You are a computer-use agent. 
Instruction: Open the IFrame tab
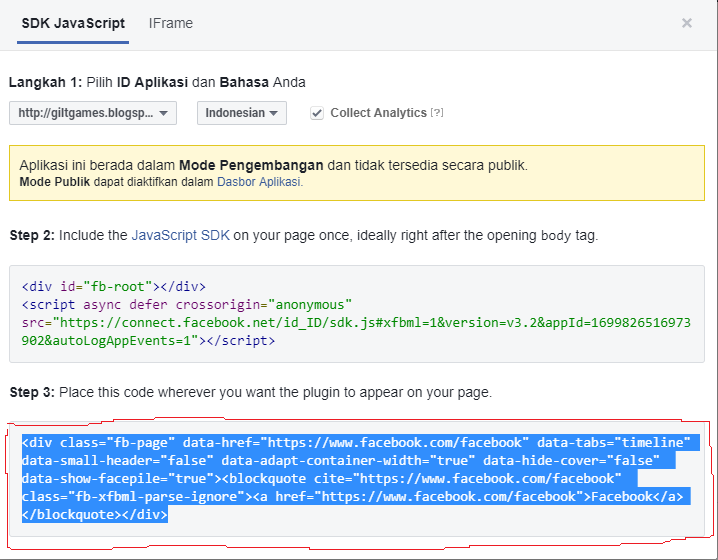[171, 23]
